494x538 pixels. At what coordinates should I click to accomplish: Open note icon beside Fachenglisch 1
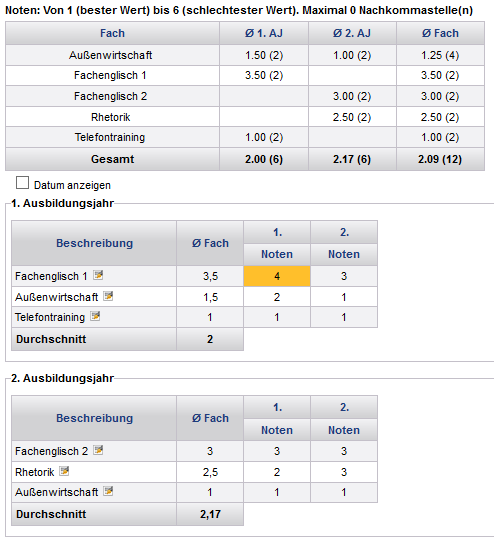(98, 275)
